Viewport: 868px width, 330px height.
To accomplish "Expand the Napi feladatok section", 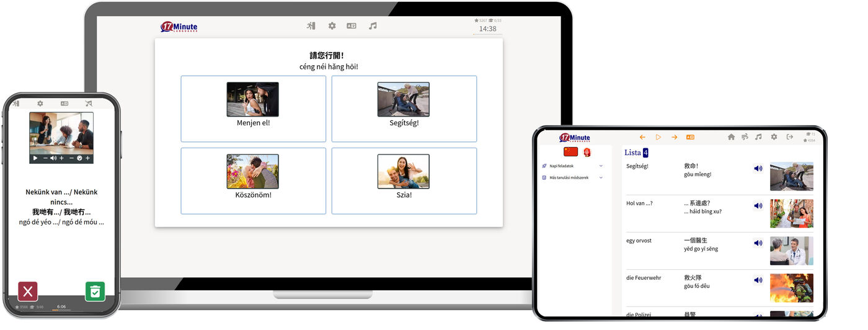I will pyautogui.click(x=572, y=166).
